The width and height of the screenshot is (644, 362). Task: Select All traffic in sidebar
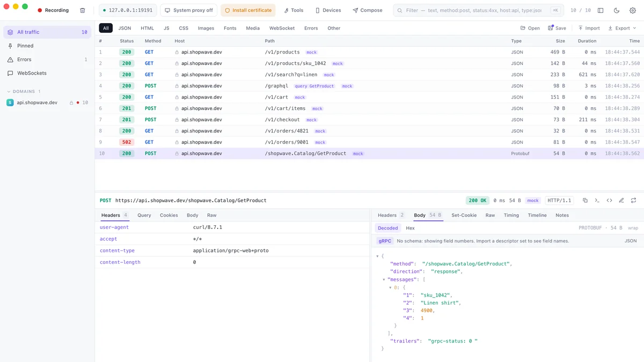click(x=47, y=32)
